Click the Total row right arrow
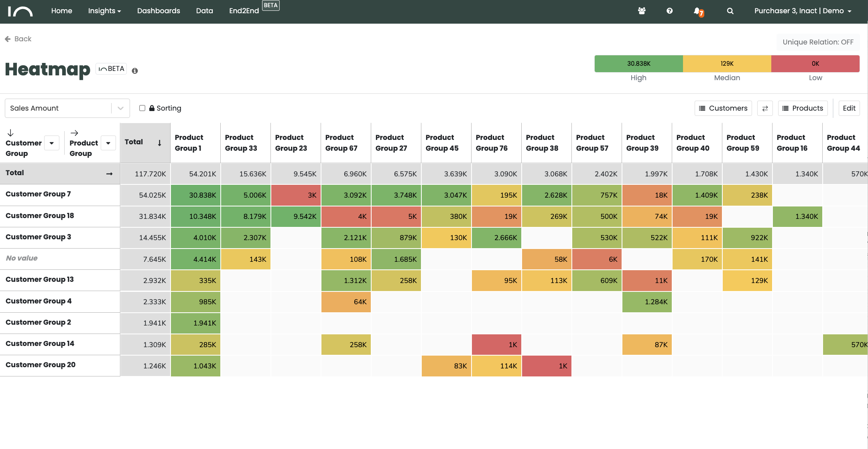The width and height of the screenshot is (868, 449). pos(109,174)
